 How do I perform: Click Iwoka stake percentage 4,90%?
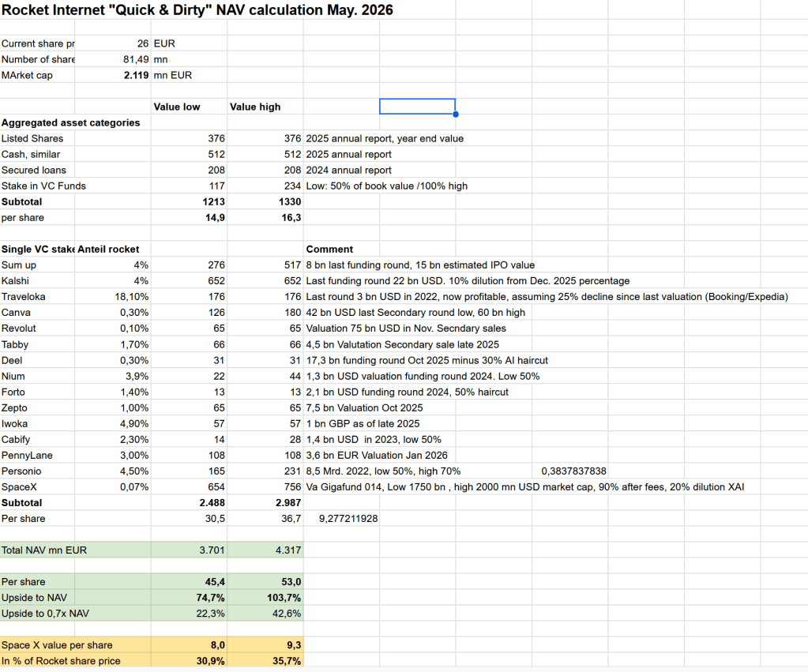point(134,423)
